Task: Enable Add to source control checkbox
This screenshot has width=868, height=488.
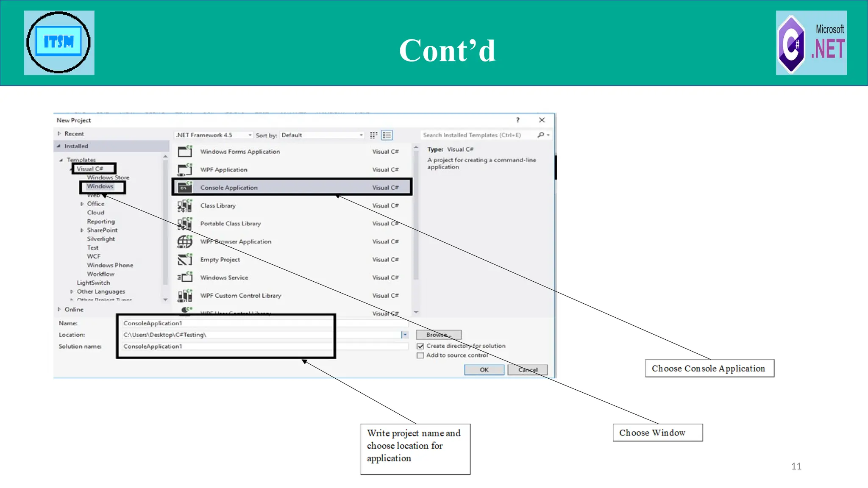Action: pos(420,355)
